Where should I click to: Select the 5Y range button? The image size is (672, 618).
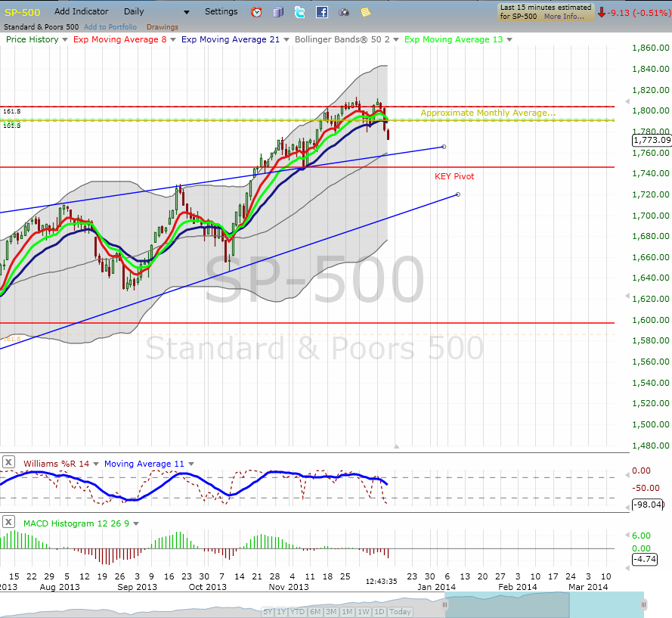point(268,611)
